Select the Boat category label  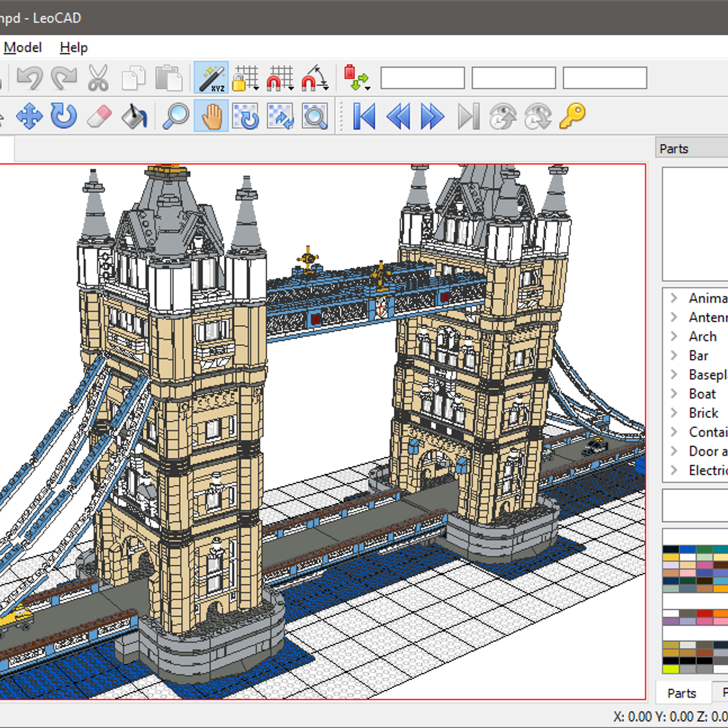click(703, 394)
